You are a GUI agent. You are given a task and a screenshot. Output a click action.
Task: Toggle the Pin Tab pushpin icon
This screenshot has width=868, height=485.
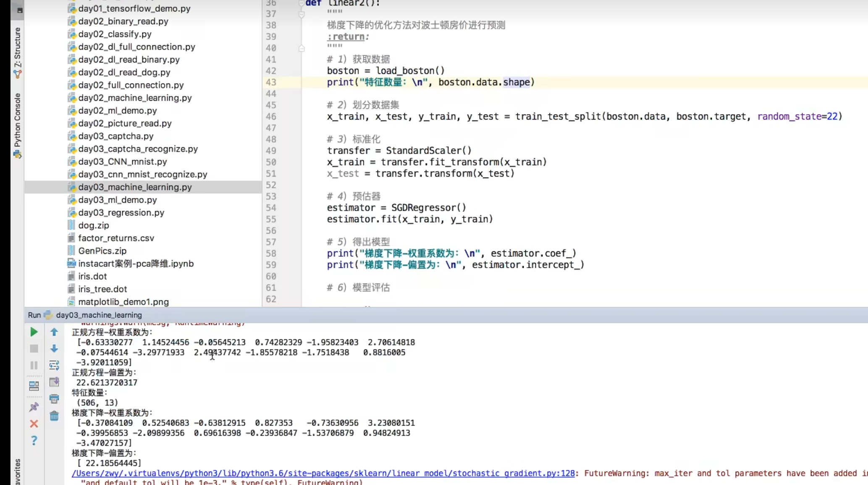[x=34, y=407]
